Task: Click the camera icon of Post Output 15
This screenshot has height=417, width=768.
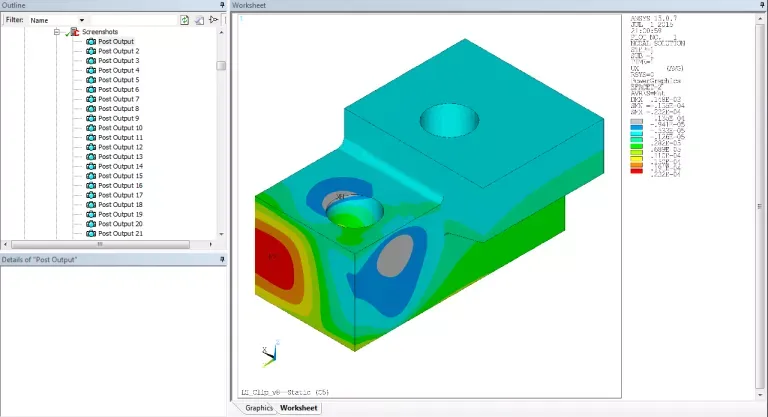Action: click(91, 176)
